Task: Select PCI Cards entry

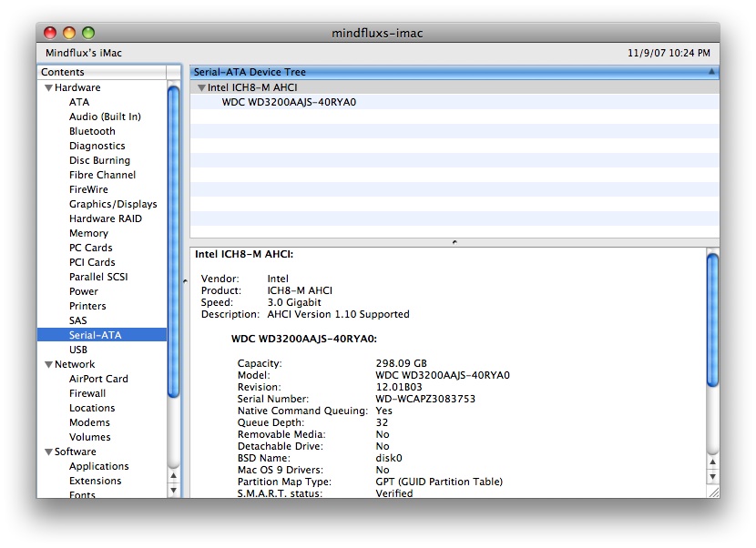Action: 92,262
